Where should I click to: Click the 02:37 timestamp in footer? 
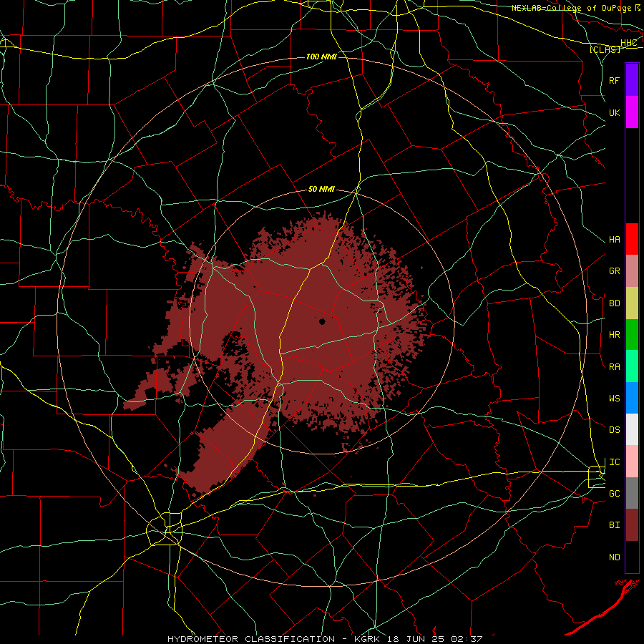467,639
